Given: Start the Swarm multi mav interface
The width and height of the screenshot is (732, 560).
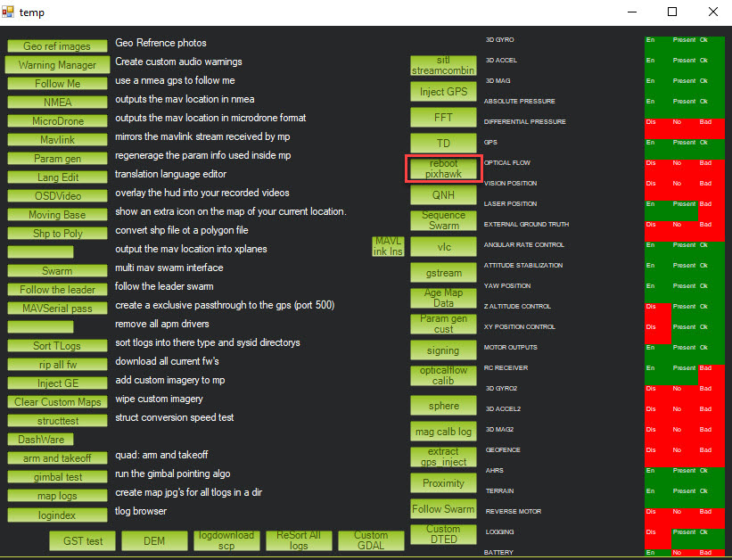Looking at the screenshot, I should pos(57,271).
